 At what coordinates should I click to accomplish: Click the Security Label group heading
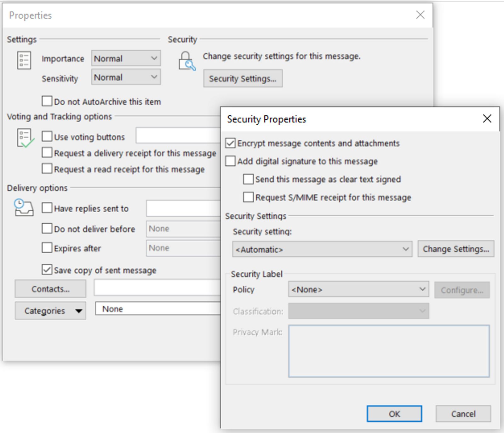257,274
